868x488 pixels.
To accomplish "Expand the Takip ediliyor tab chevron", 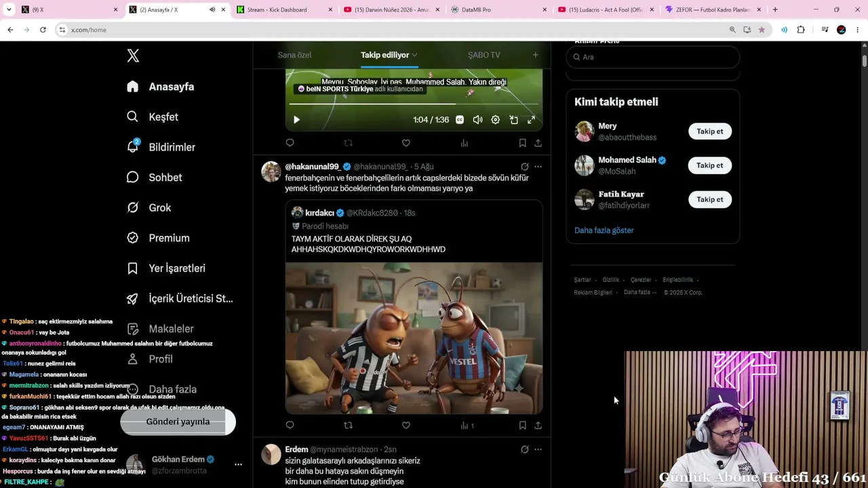I will 414,55.
